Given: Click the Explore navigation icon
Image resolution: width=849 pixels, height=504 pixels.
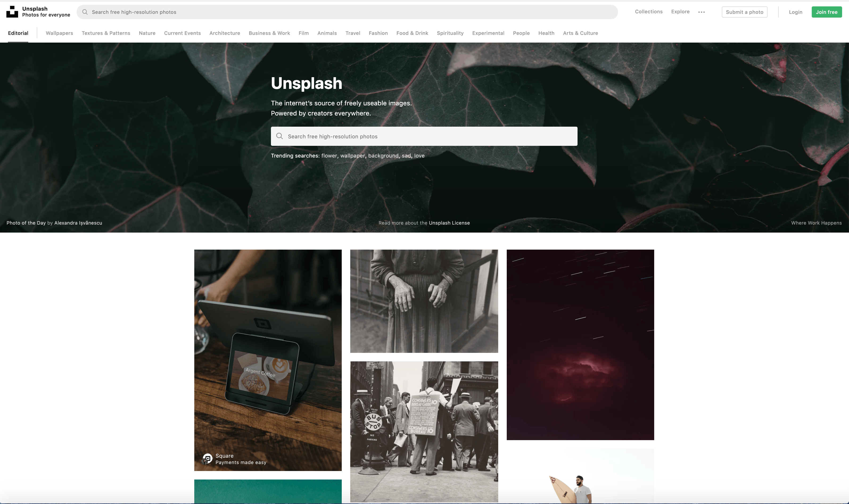Looking at the screenshot, I should click(681, 11).
